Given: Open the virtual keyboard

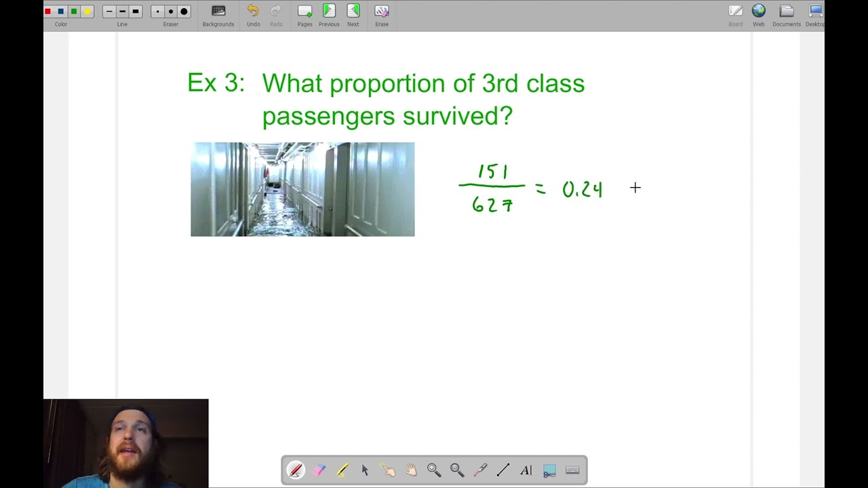Looking at the screenshot, I should pyautogui.click(x=572, y=470).
